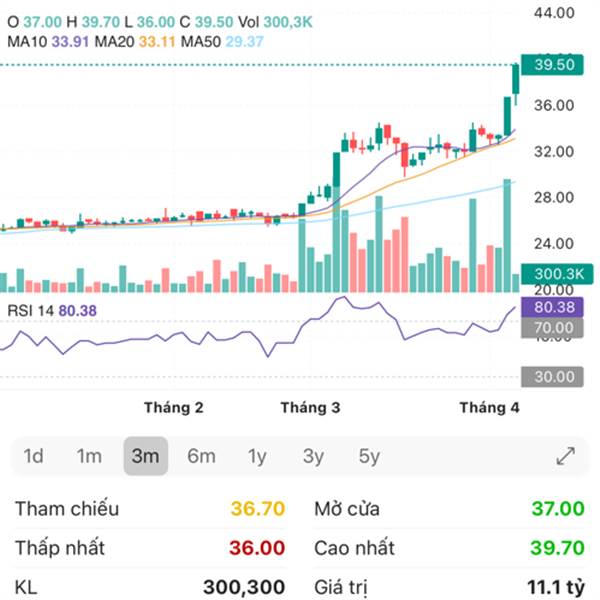Click the Tháng 3 date axis label
The image size is (600, 600).
click(x=310, y=408)
